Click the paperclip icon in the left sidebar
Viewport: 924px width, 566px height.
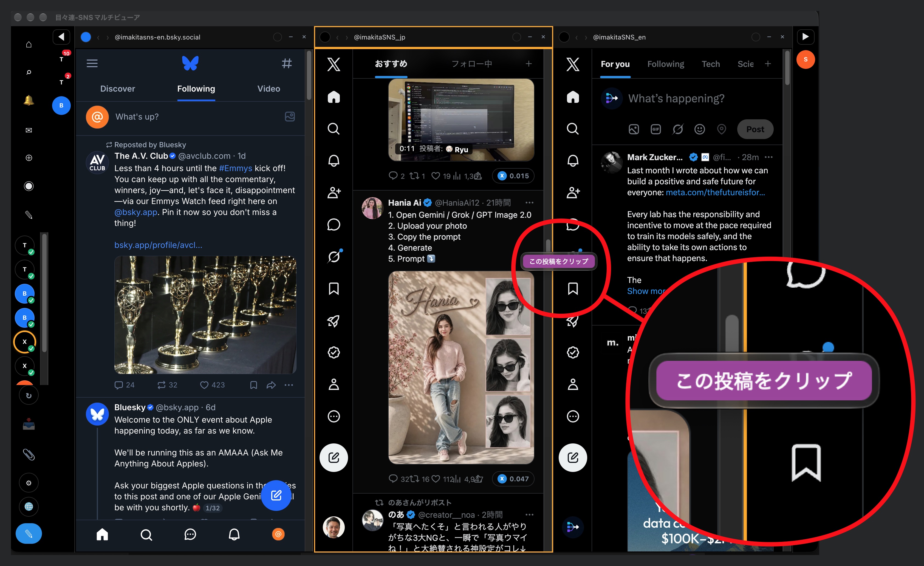click(29, 454)
